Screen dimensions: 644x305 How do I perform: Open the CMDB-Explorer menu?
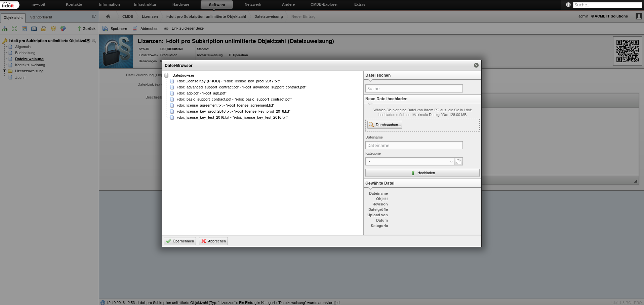[x=324, y=4]
